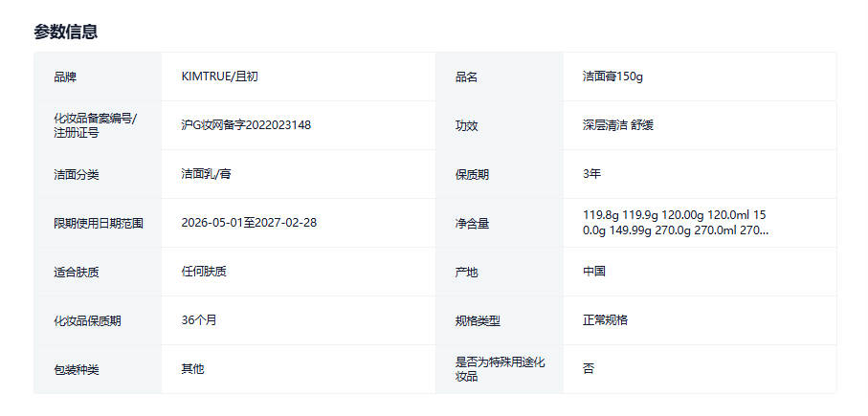Select the 否 special-use cosmetics value
This screenshot has height=416, width=868.
(x=589, y=369)
